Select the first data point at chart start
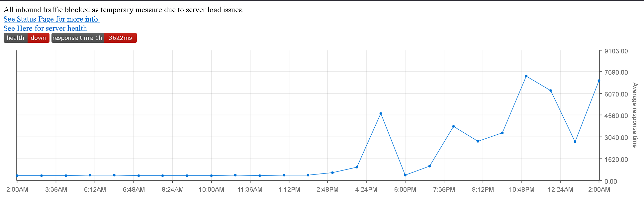 click(x=17, y=176)
